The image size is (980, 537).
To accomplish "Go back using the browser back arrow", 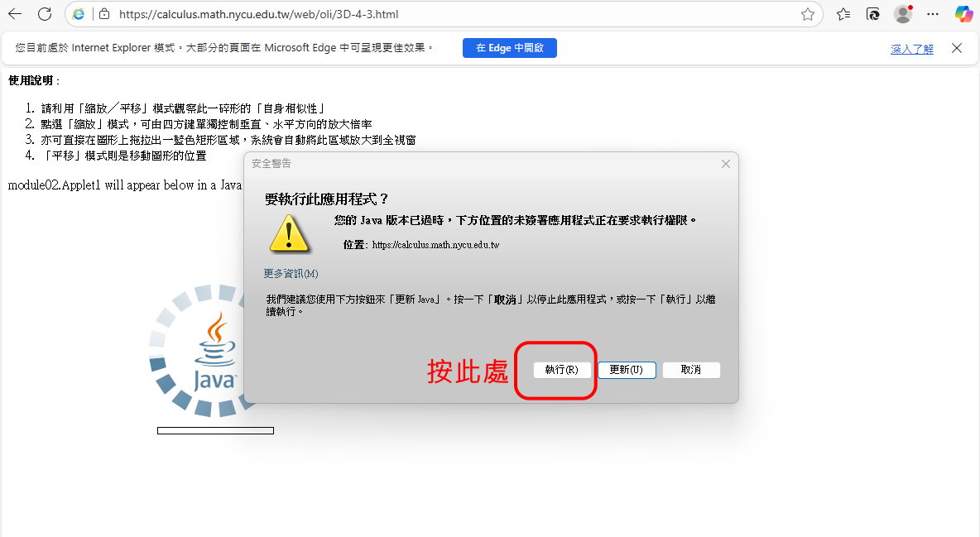I will click(x=15, y=14).
